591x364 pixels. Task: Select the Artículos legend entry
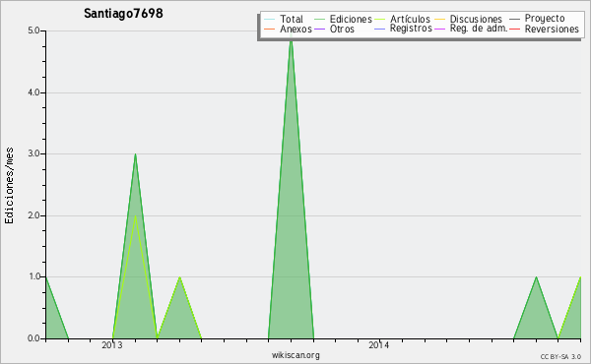(x=402, y=19)
